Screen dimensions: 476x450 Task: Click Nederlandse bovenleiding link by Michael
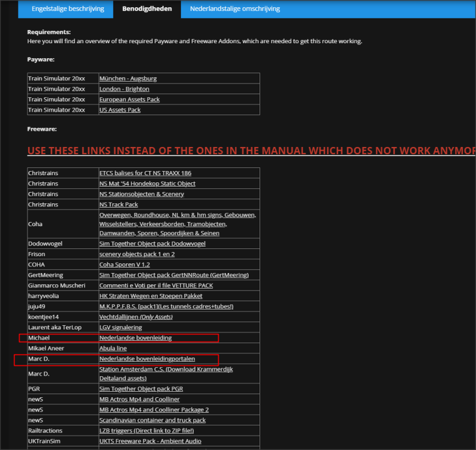pyautogui.click(x=135, y=338)
